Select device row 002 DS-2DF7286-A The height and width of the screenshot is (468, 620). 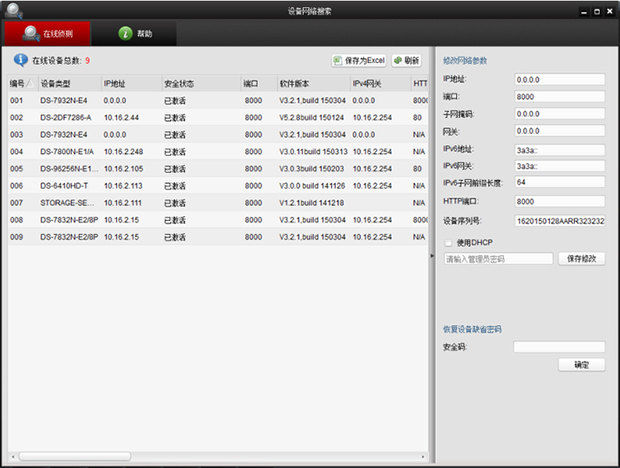pos(217,117)
